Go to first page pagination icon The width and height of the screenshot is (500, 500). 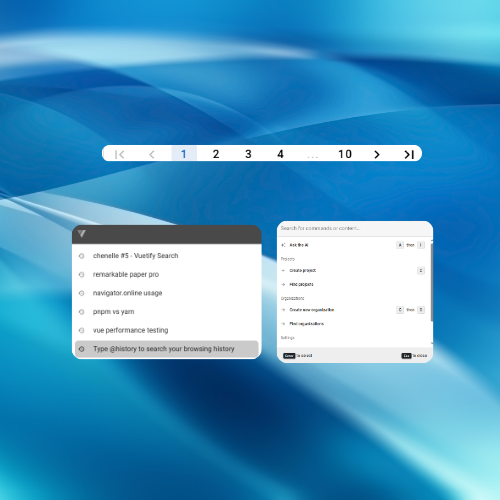coord(119,154)
